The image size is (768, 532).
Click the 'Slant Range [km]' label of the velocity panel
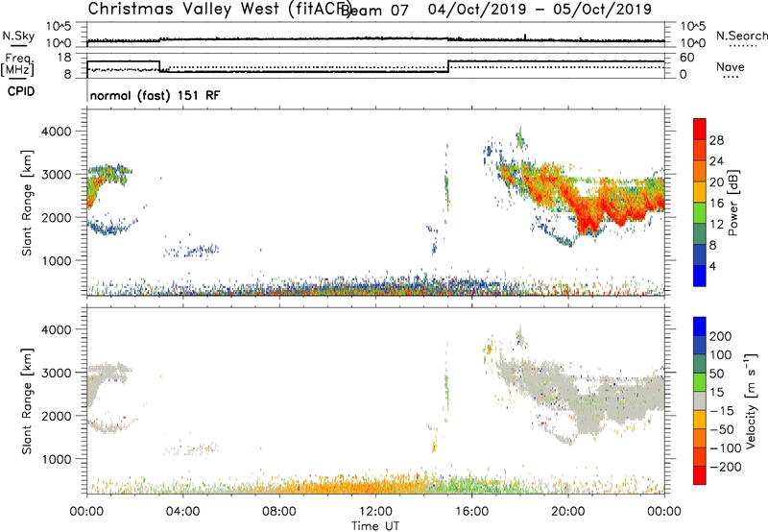tap(27, 401)
